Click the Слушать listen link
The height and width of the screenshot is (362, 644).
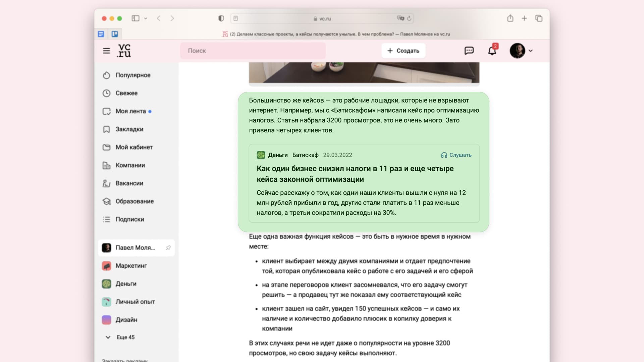456,155
